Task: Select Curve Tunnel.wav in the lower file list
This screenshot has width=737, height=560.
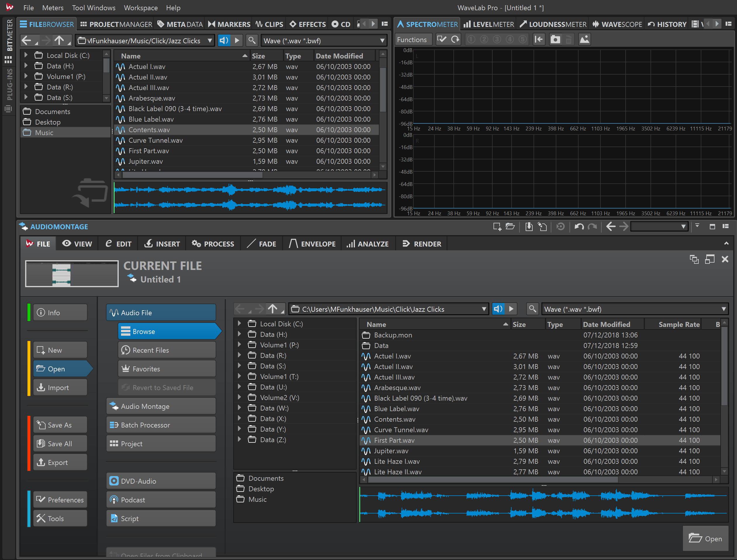Action: 401,430
